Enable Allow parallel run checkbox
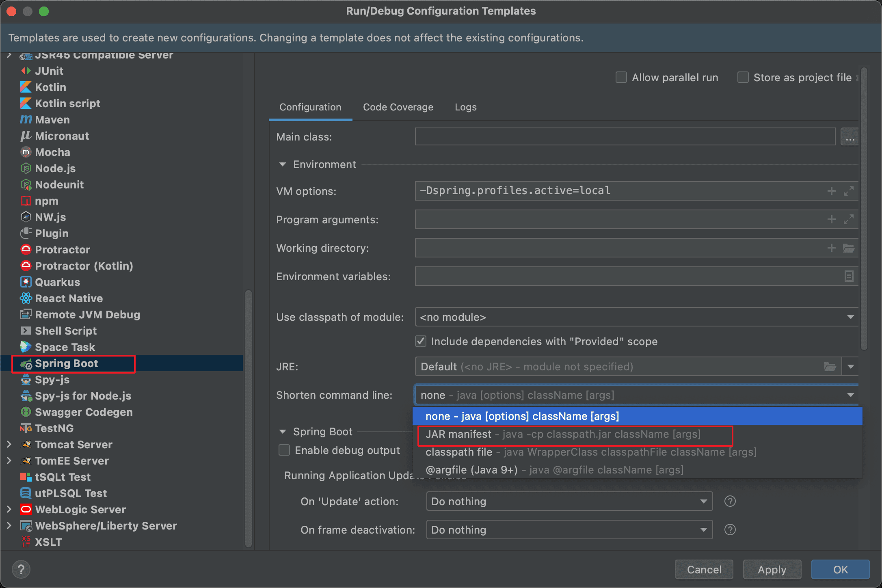 point(621,77)
